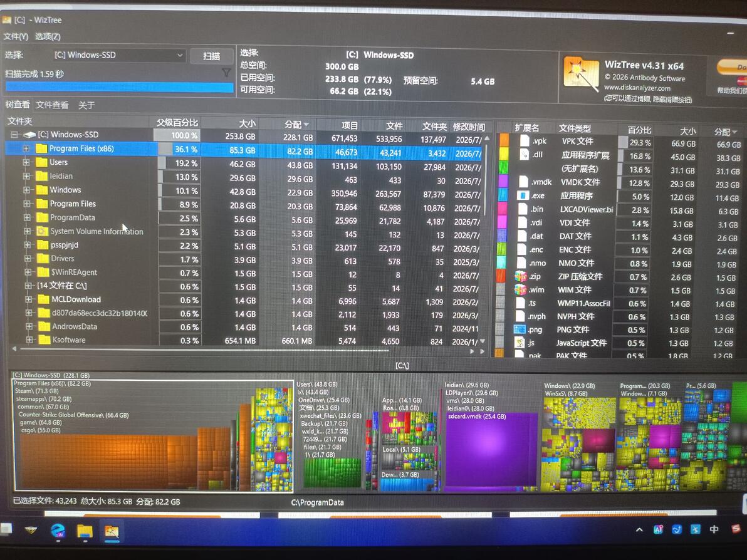
Task: Click the folder list scroll-down arrow
Action: [483, 341]
